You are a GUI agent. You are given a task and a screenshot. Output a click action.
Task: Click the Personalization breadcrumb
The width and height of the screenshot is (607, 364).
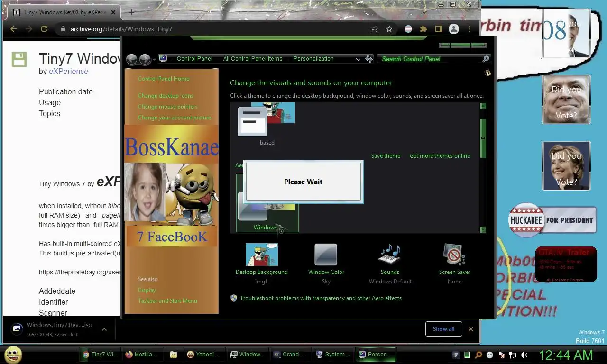313,59
